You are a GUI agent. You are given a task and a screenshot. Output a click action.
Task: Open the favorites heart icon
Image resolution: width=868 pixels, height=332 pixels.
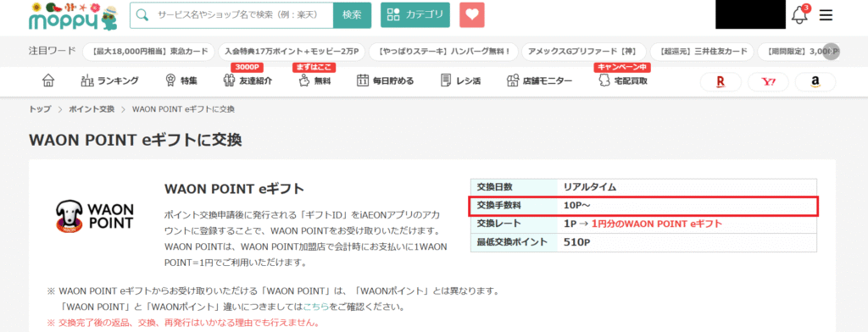pyautogui.click(x=471, y=15)
